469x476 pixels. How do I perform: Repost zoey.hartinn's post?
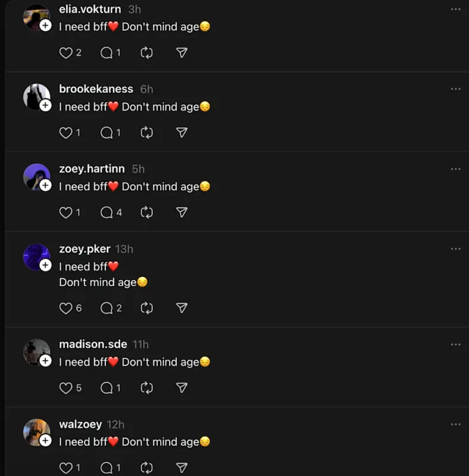146,212
